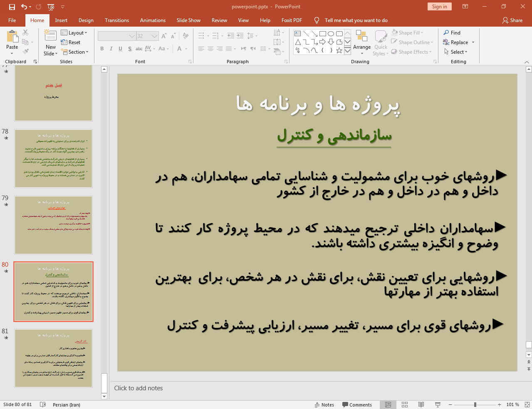Collapse the ribbon with the chevron
The width and height of the screenshot is (532, 409).
pos(527,62)
